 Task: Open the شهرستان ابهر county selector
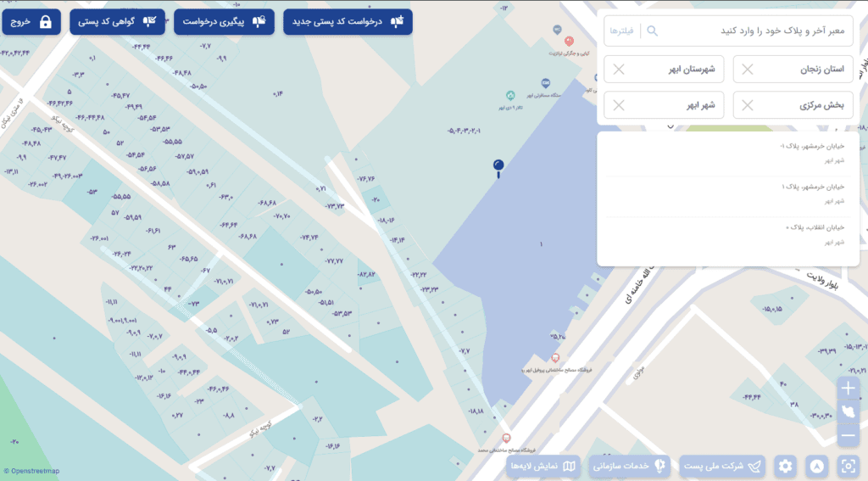coord(664,70)
